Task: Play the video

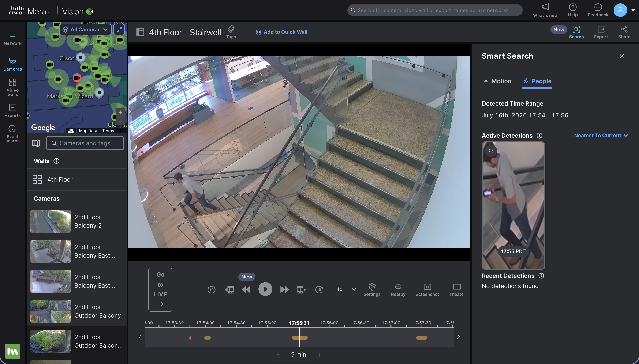Action: tap(265, 289)
